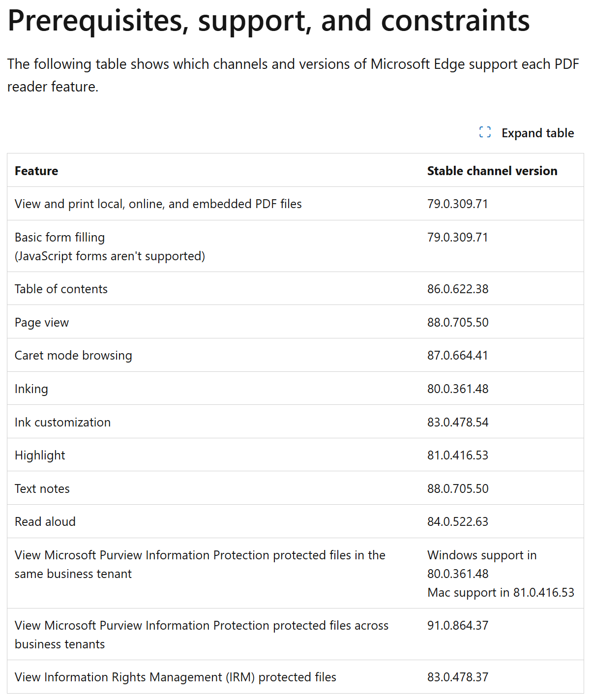The width and height of the screenshot is (592, 700).
Task: Click the "Page view" feature cell
Action: point(42,323)
